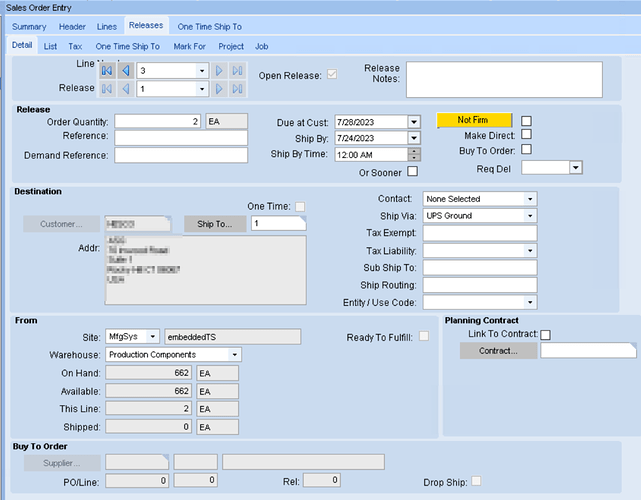This screenshot has width=641, height=500.
Task: Jump to last line in Line navigator
Action: click(238, 71)
